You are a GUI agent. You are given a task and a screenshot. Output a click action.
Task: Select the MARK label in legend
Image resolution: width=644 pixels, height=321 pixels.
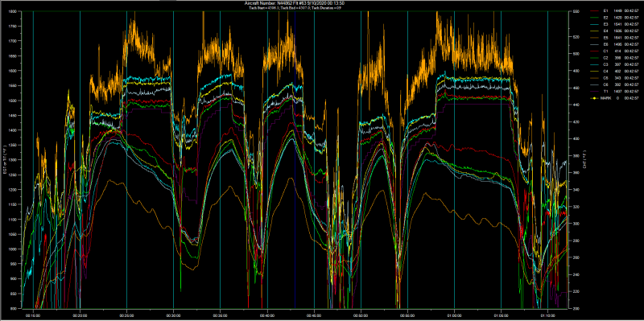click(x=606, y=98)
